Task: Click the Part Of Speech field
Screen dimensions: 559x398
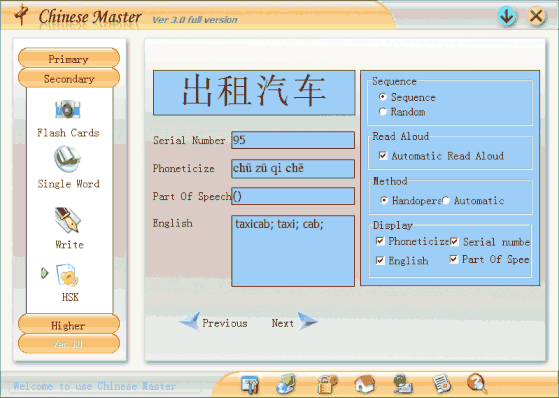Action: click(x=293, y=196)
